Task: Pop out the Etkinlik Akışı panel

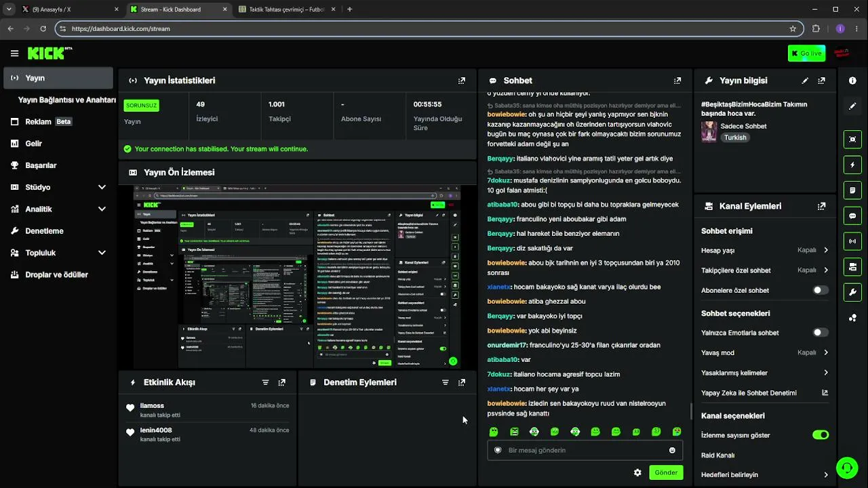Action: 282,382
